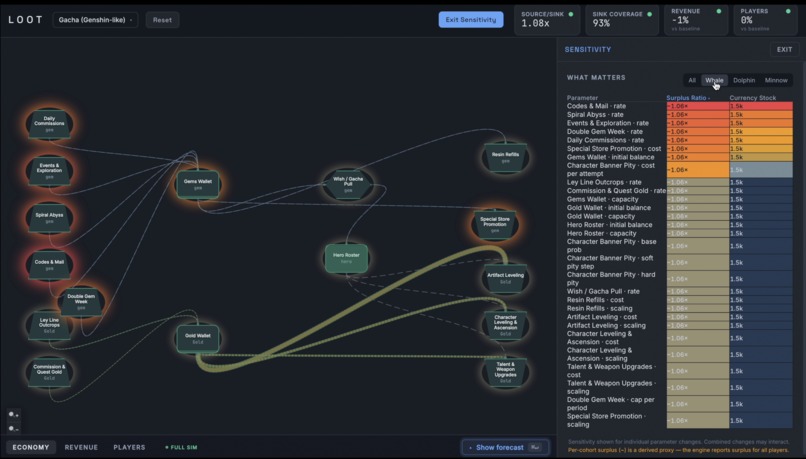The image size is (806, 459).
Task: Select the Spiral Abyss node
Action: click(49, 218)
